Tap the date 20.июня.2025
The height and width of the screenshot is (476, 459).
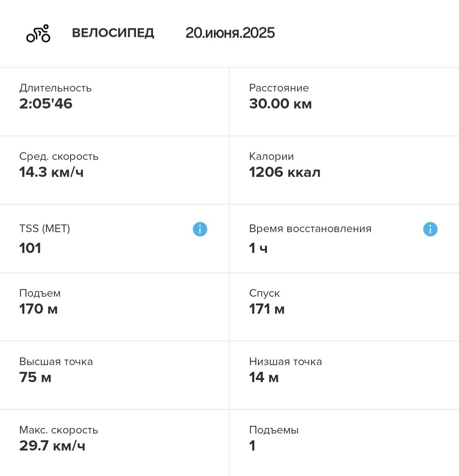(x=230, y=33)
